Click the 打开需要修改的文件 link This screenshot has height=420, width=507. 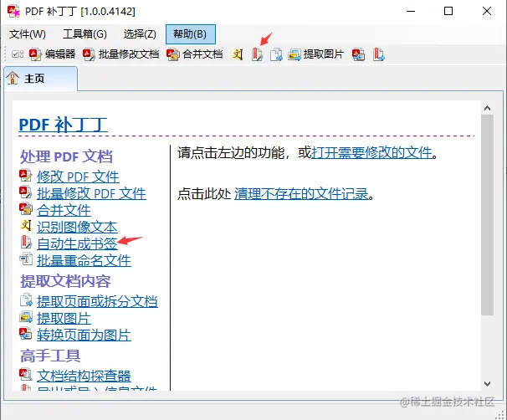[x=371, y=152]
